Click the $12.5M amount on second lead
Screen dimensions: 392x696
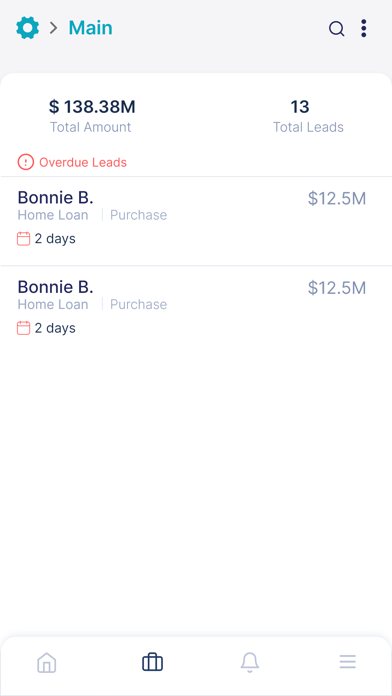coord(337,288)
